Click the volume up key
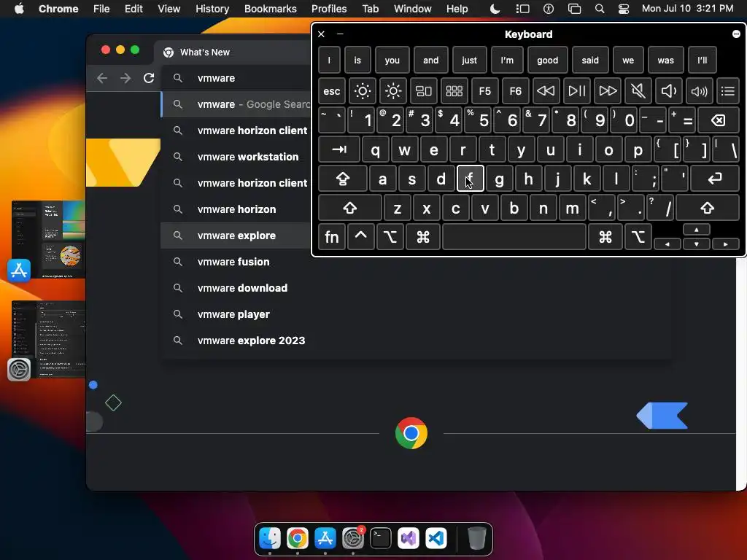Viewport: 747px width, 560px height. (699, 90)
